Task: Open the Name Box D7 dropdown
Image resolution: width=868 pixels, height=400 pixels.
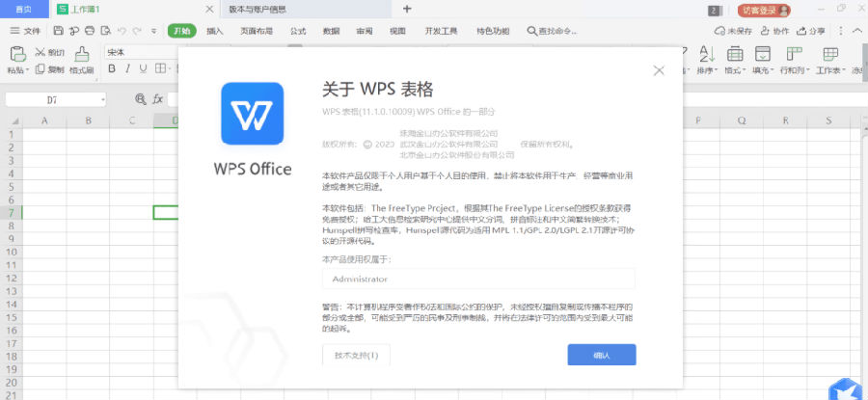Action: (x=103, y=99)
